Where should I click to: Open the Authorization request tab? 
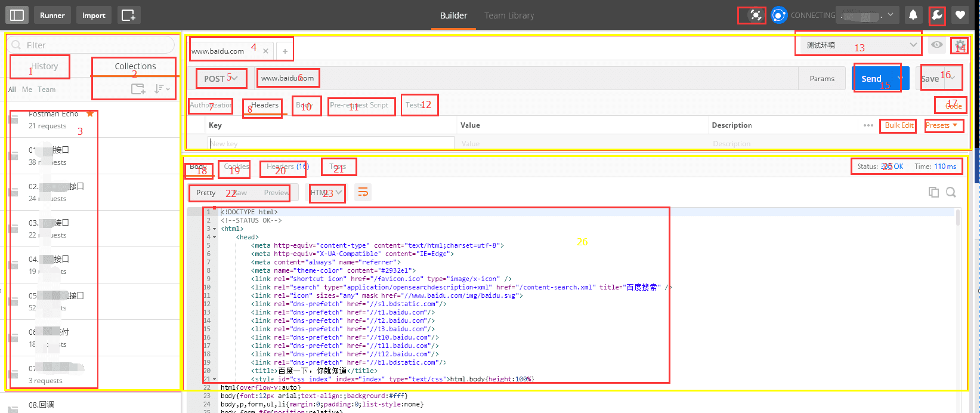[211, 105]
